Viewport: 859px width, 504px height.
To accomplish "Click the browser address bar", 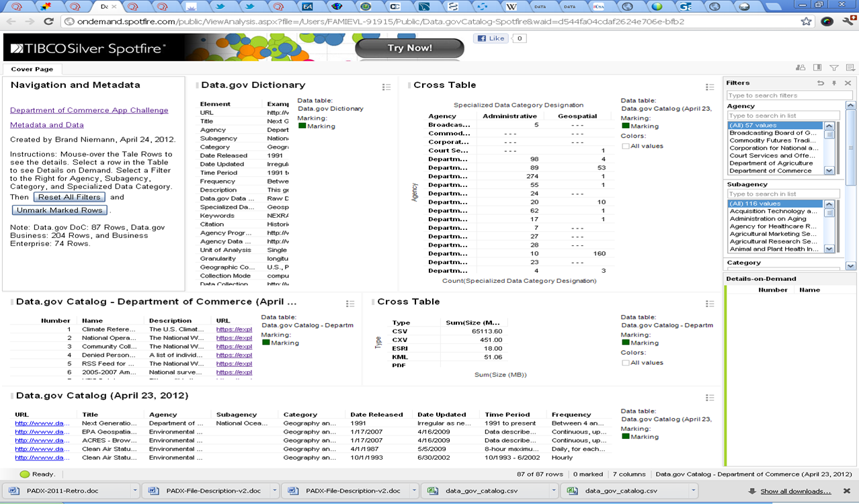I will tap(430, 22).
